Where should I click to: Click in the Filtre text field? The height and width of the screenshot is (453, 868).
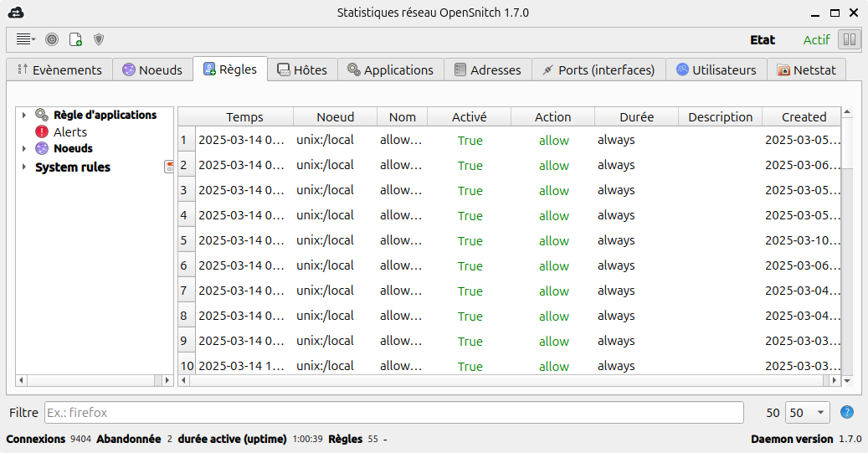[x=393, y=413]
